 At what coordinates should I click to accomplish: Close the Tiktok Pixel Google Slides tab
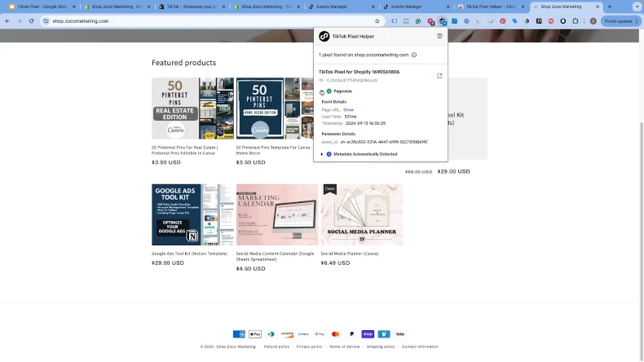pos(74,7)
